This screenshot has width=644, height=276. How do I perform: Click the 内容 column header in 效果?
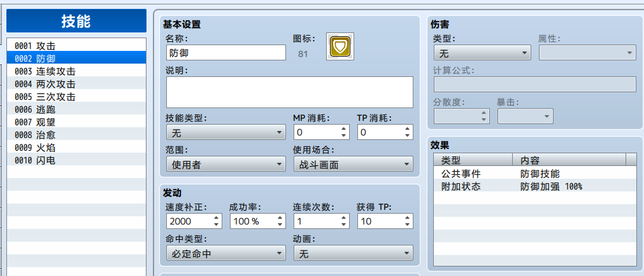[x=569, y=160]
